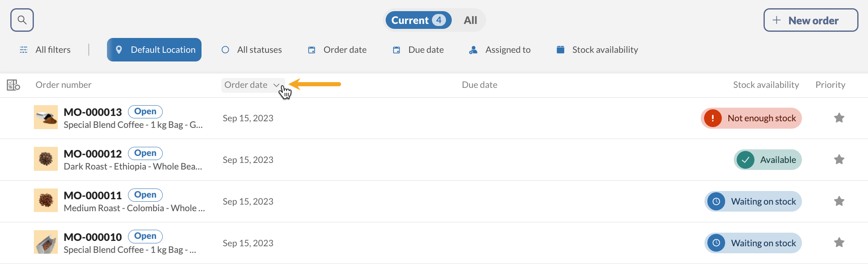Image resolution: width=868 pixels, height=264 pixels.
Task: Toggle priority star for MO-000011
Action: click(839, 201)
